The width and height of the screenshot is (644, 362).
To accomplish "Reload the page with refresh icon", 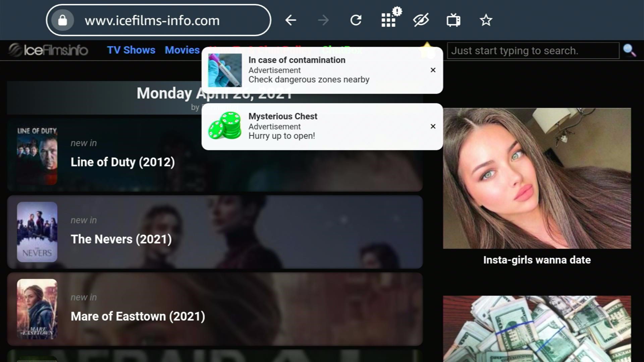I will [x=356, y=20].
